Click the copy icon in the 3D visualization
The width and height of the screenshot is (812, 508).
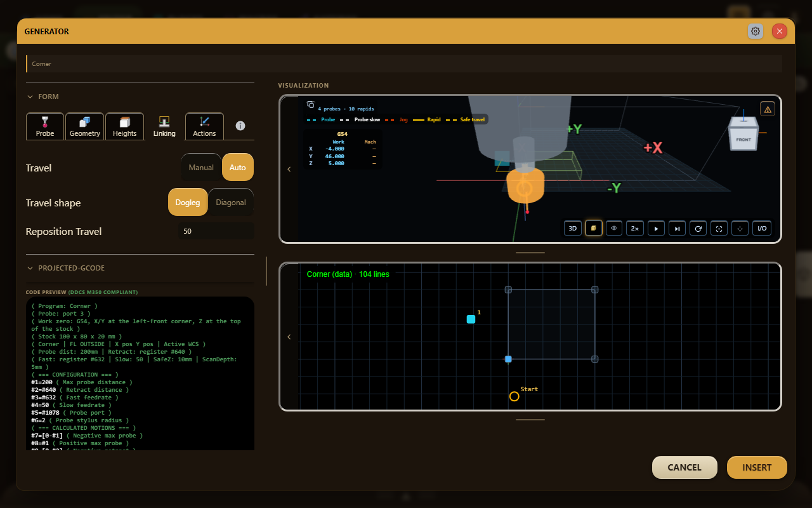click(x=311, y=105)
